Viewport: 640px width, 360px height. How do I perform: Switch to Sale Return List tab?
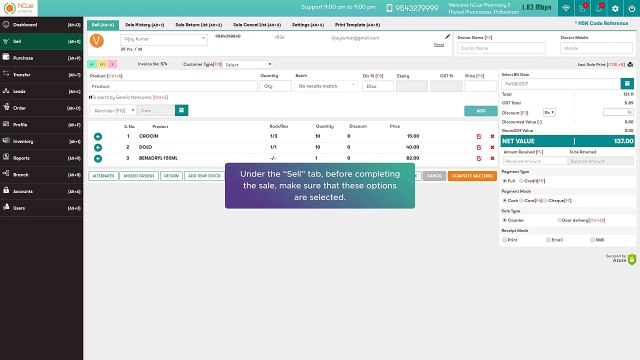(x=199, y=25)
